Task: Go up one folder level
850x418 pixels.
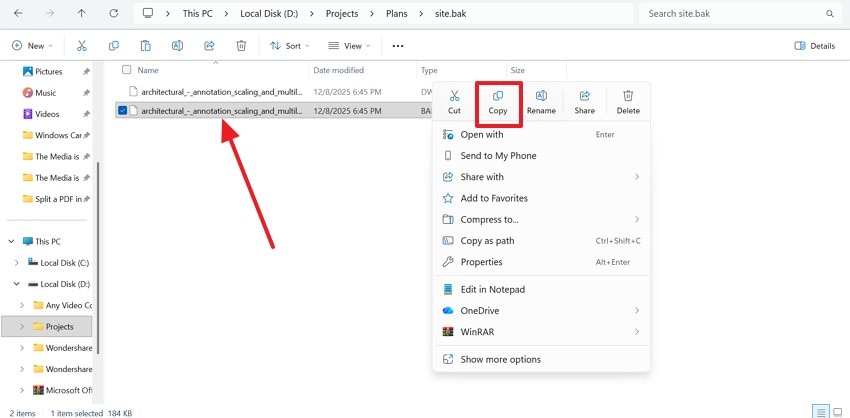Action: [82, 14]
